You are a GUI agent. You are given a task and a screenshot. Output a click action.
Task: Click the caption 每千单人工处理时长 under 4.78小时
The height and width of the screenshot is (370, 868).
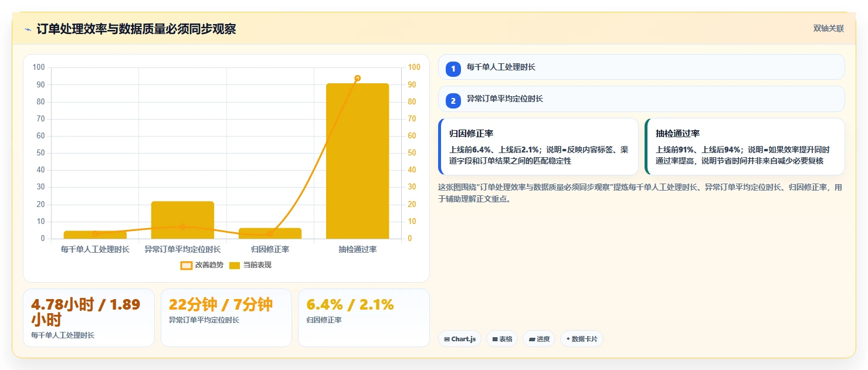pos(63,335)
